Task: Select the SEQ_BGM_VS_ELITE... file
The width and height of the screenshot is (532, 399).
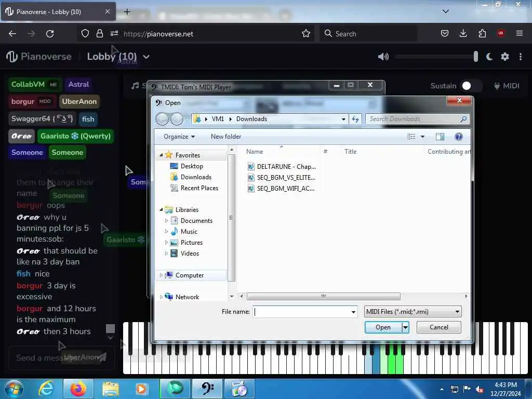Action: click(x=282, y=178)
